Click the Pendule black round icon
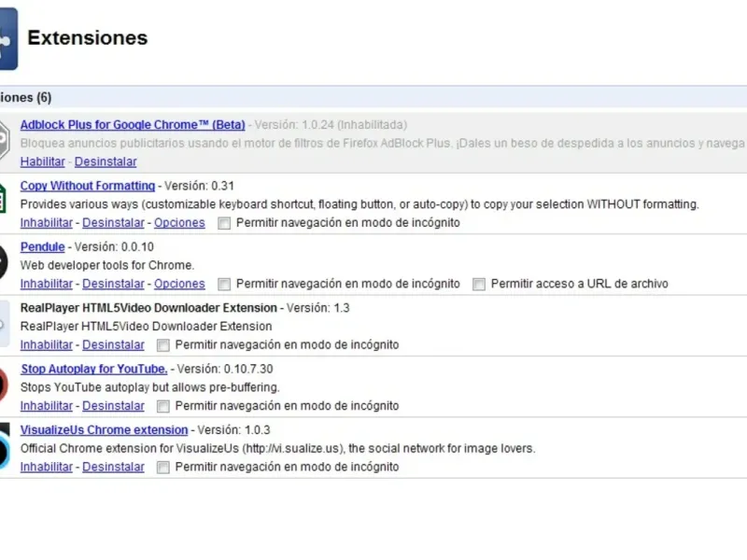This screenshot has width=747, height=560. coord(4,262)
